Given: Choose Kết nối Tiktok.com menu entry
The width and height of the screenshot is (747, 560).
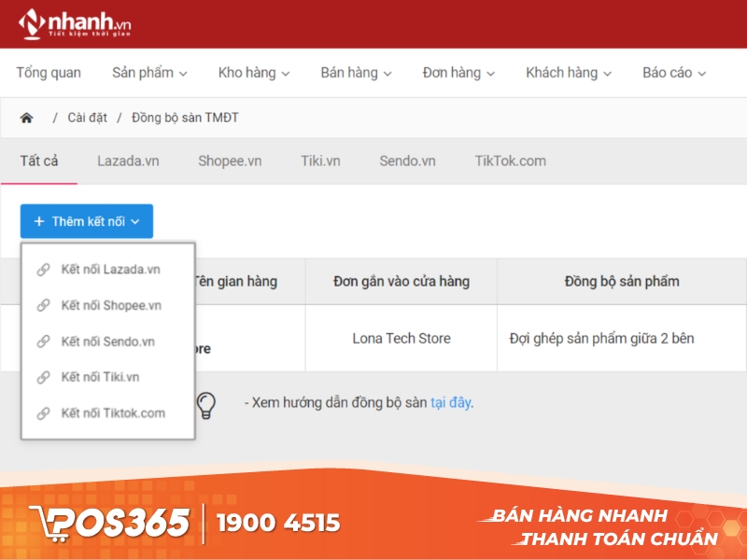Looking at the screenshot, I should (x=108, y=413).
